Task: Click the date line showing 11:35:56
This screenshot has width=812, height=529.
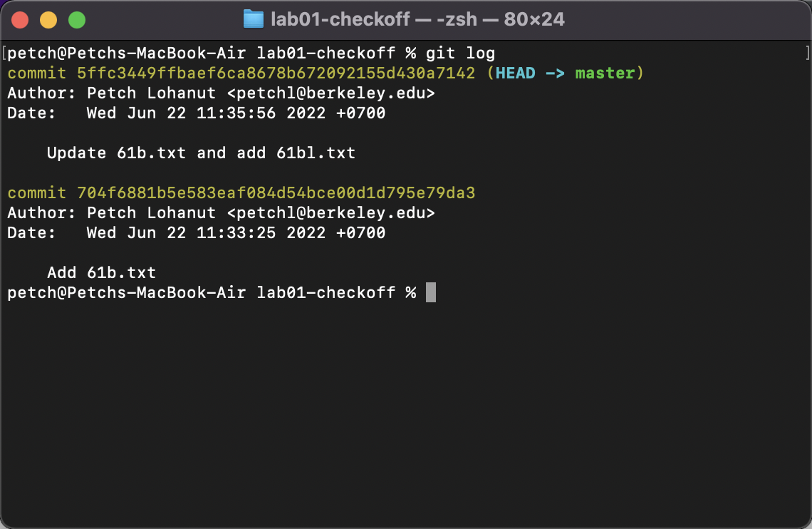Action: coord(236,113)
